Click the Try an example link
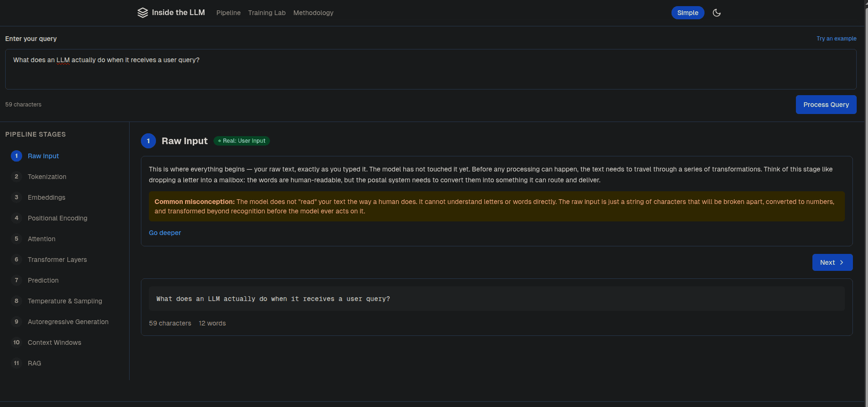Screen dimensions: 868x407 (836, 39)
